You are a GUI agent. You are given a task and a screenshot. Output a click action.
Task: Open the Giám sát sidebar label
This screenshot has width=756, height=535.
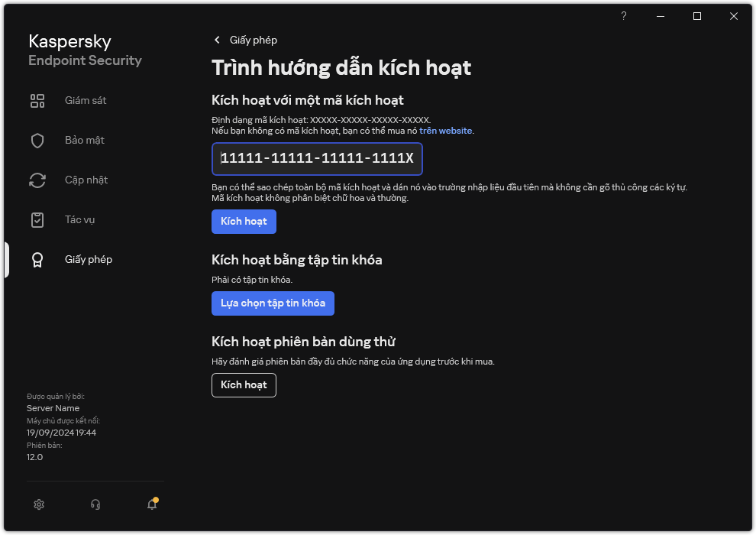pos(85,101)
